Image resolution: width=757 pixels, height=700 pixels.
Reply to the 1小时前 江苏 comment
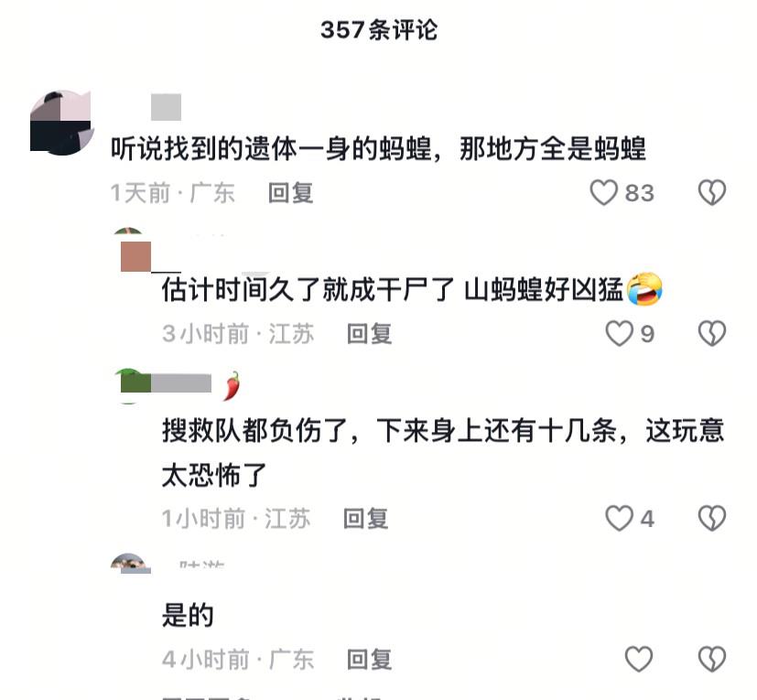pyautogui.click(x=365, y=519)
